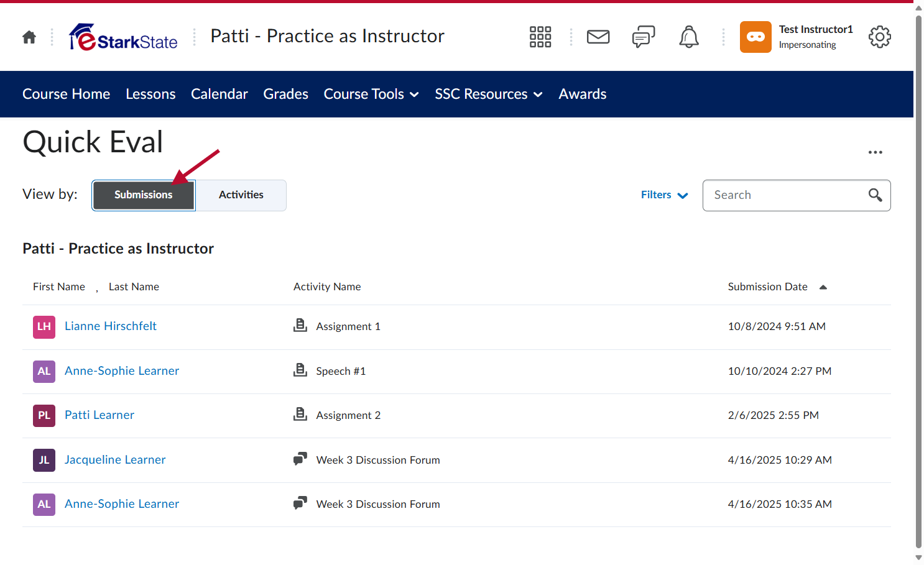The width and height of the screenshot is (924, 565).
Task: Open the notifications bell
Action: (x=689, y=37)
